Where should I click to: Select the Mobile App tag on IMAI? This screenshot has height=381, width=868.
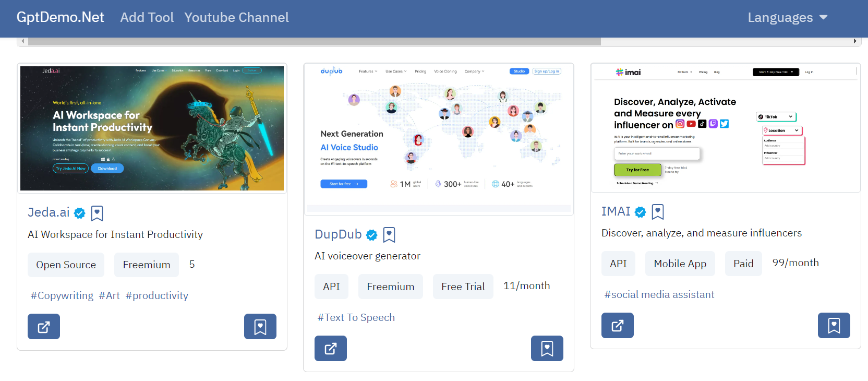pyautogui.click(x=680, y=264)
